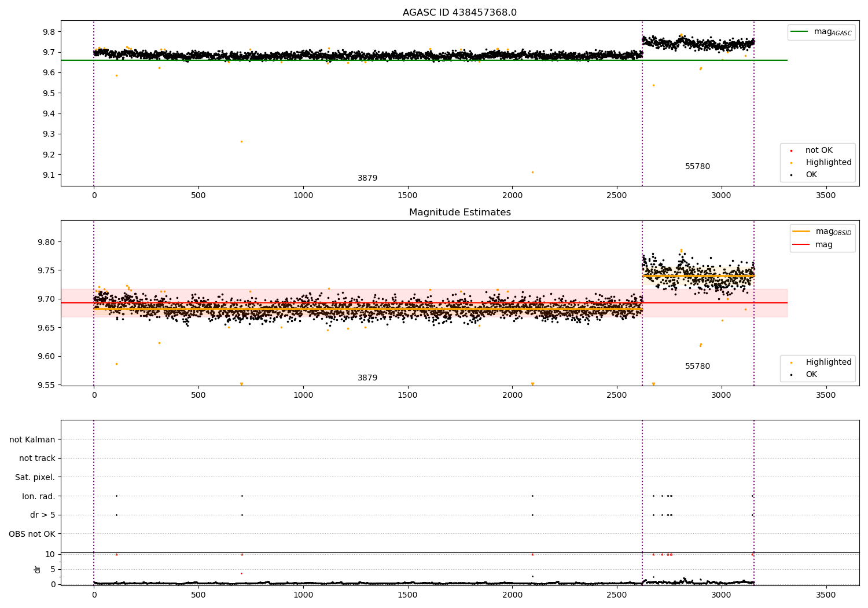Click the '9.55' y tick in middle plot
Image resolution: width=868 pixels, height=608 pixels.
tap(46, 385)
